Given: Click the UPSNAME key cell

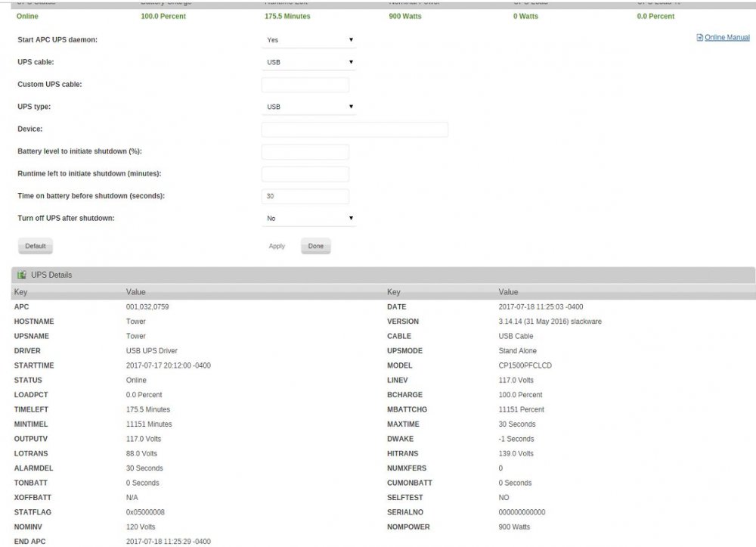Looking at the screenshot, I should click(x=31, y=336).
